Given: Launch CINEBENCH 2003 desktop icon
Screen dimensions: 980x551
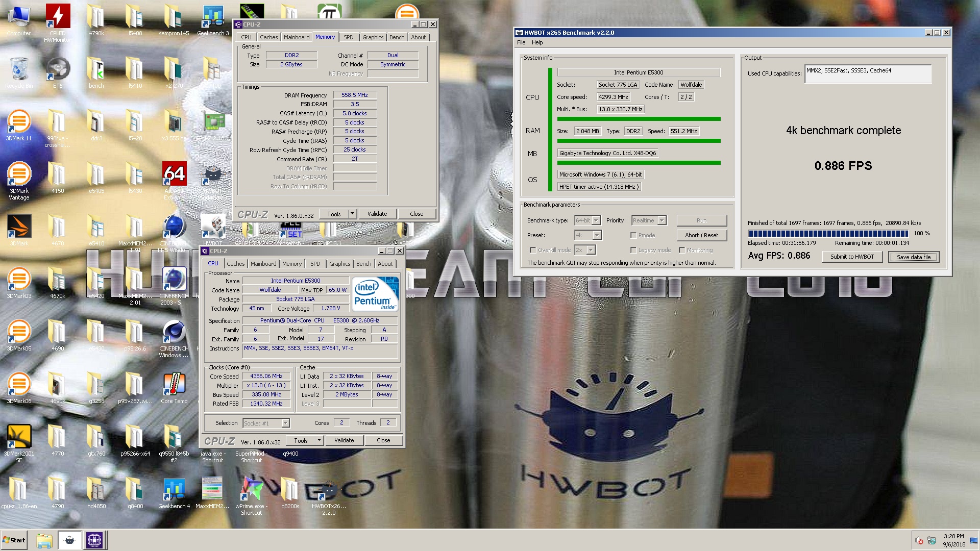Looking at the screenshot, I should (174, 286).
